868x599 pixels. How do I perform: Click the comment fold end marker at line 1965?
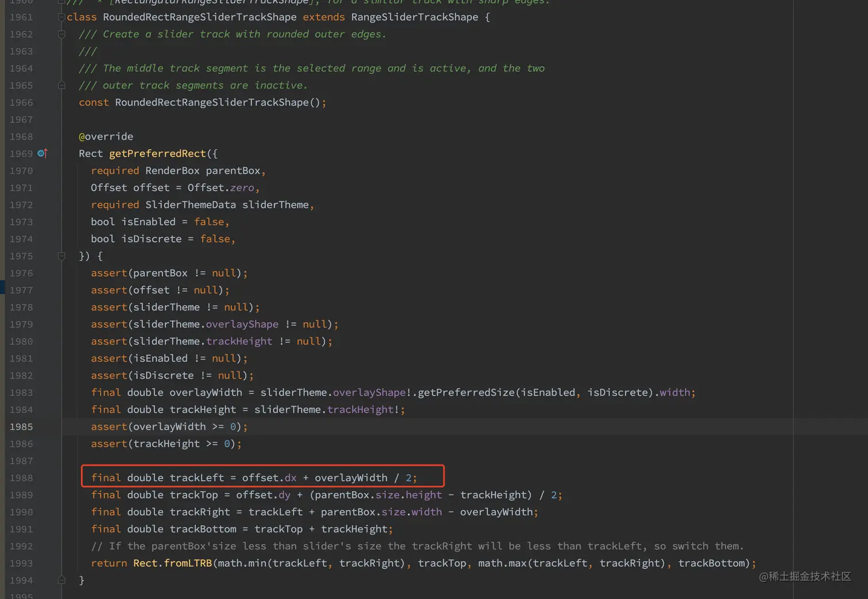[61, 86]
